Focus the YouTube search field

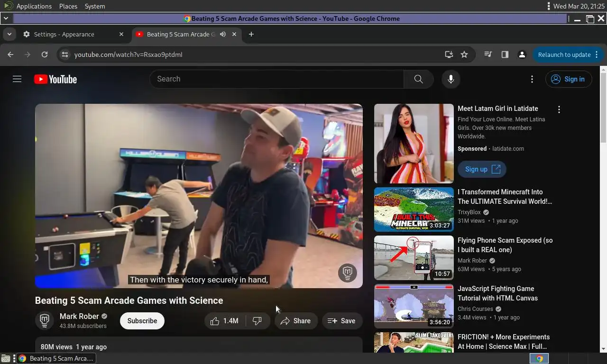pyautogui.click(x=276, y=79)
